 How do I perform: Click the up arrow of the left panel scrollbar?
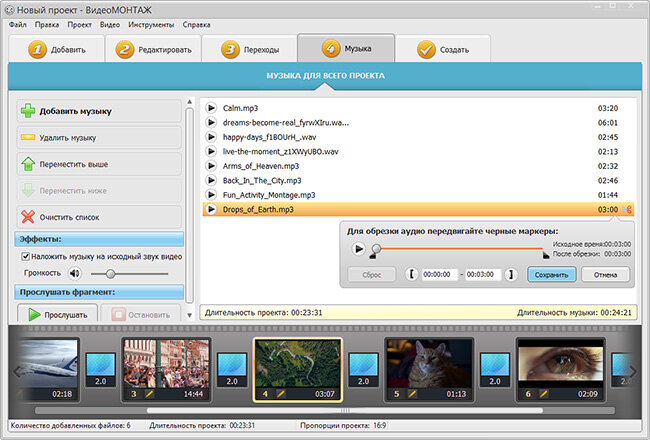pyautogui.click(x=189, y=102)
